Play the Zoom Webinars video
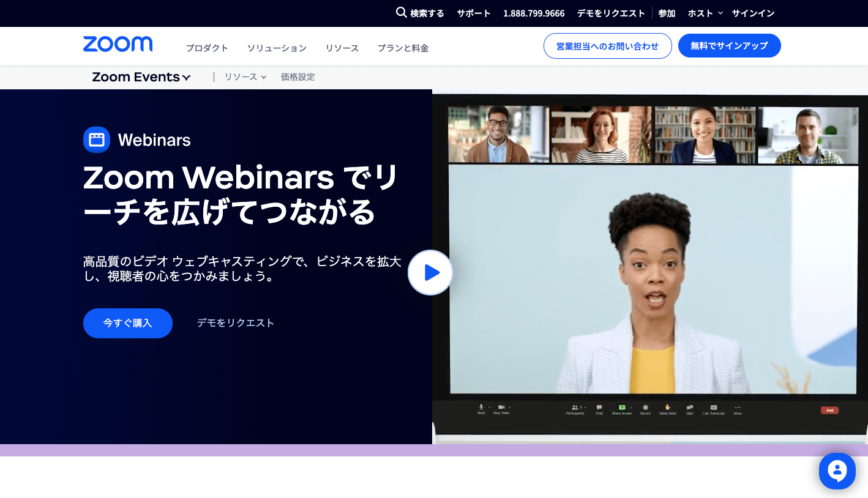The height and width of the screenshot is (498, 868). pos(430,272)
